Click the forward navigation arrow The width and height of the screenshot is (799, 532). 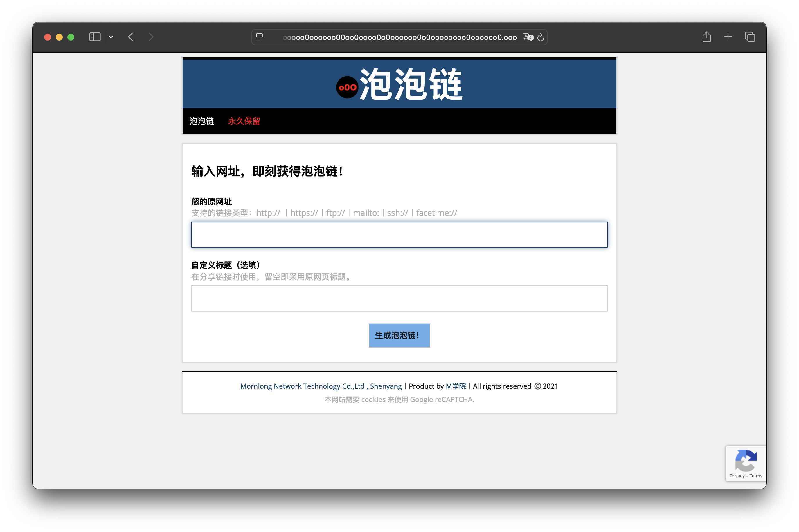tap(151, 37)
